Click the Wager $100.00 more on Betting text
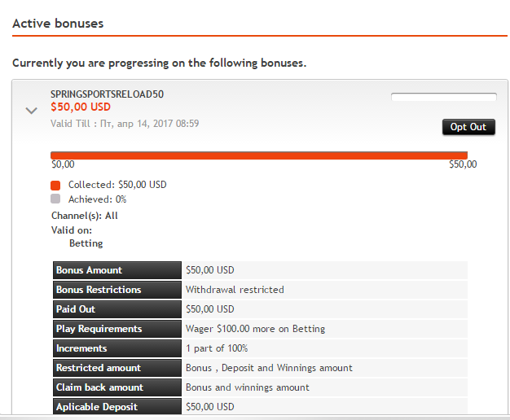The width and height of the screenshot is (510, 420). [x=255, y=329]
